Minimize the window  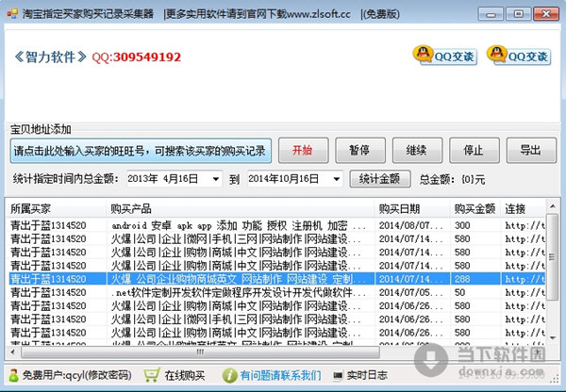(491, 14)
